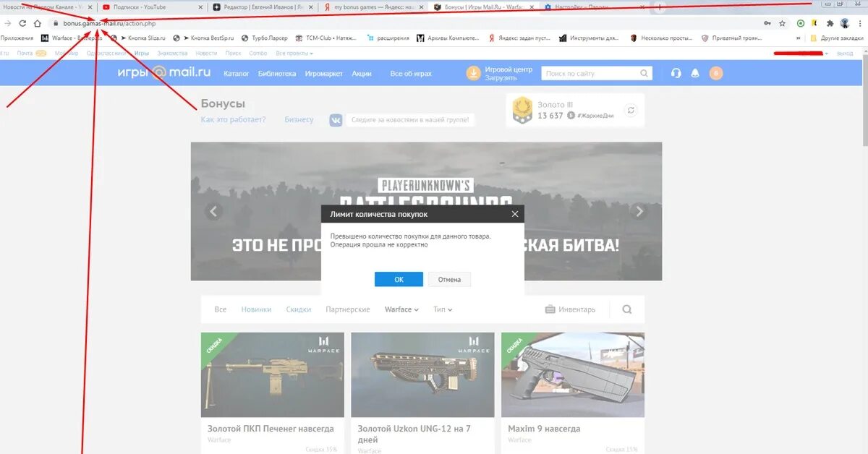Open the saved passwords key icon
Viewport: 868px width, 454px height.
(767, 23)
